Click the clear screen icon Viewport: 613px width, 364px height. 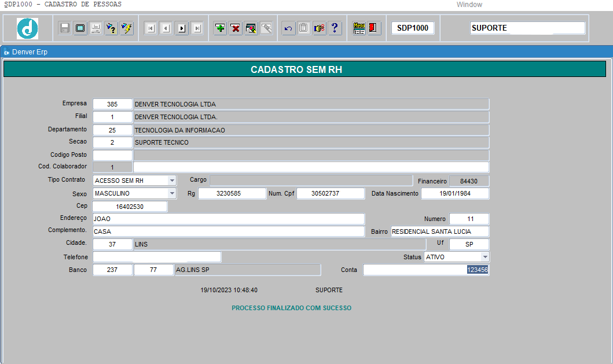point(80,28)
